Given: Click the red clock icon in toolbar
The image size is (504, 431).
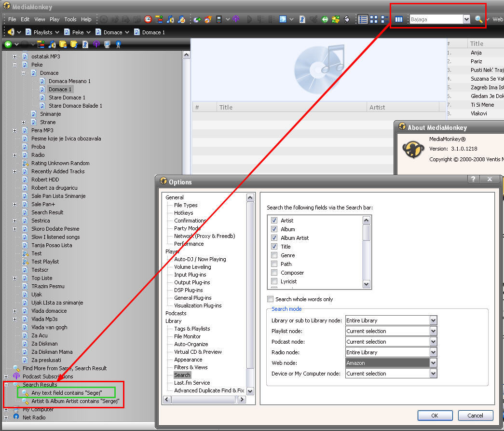Looking at the screenshot, I should 148,19.
